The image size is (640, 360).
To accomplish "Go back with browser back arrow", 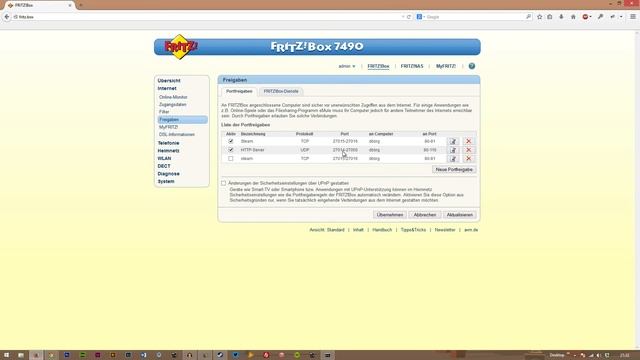I will (x=7, y=17).
